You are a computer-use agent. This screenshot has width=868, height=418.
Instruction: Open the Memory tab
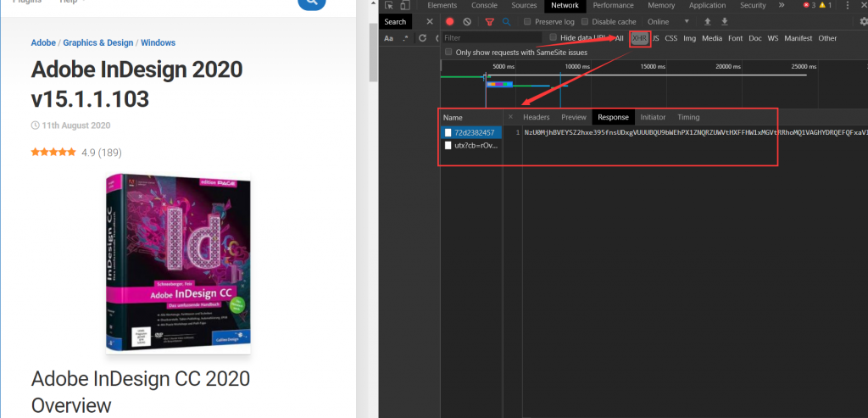[x=661, y=6]
